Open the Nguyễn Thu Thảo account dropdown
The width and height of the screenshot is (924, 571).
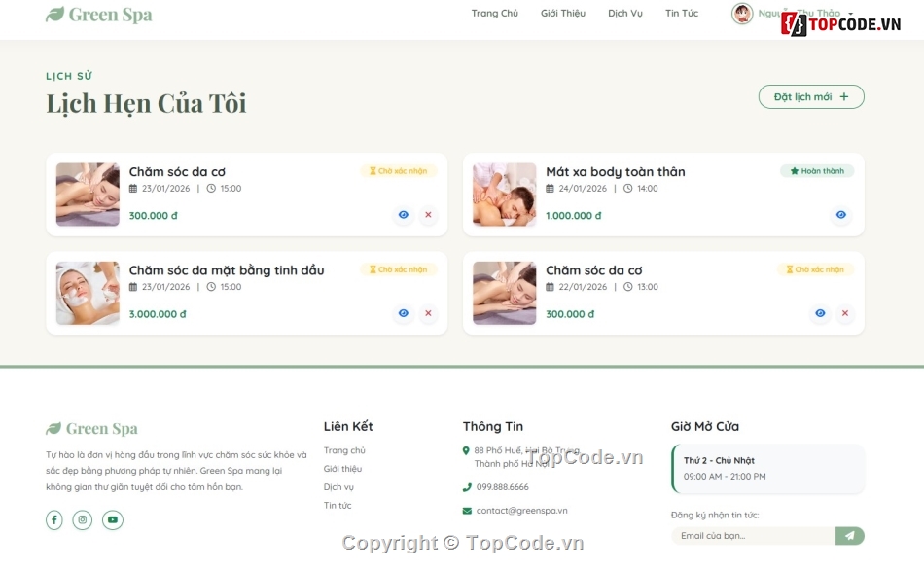coord(793,15)
